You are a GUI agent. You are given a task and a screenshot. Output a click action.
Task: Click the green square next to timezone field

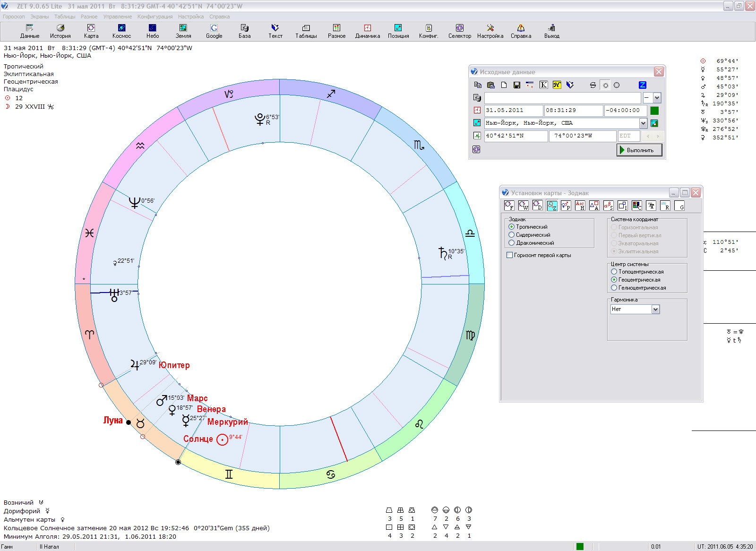click(654, 111)
